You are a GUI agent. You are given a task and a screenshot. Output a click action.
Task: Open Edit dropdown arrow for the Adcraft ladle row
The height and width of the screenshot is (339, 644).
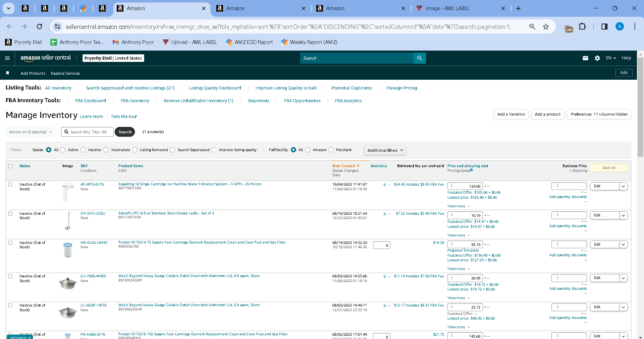[x=623, y=215]
